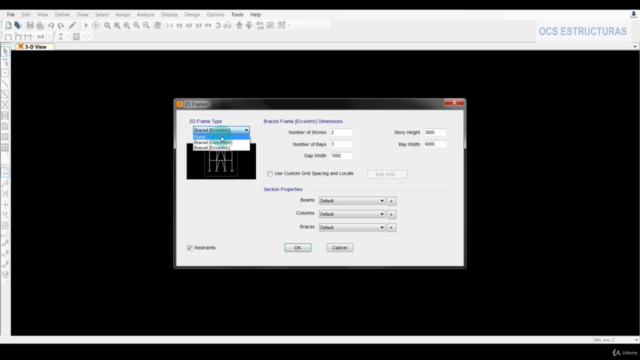Viewport: 640px width, 360px height.
Task: Select the 3-D View tab
Action: click(x=35, y=47)
